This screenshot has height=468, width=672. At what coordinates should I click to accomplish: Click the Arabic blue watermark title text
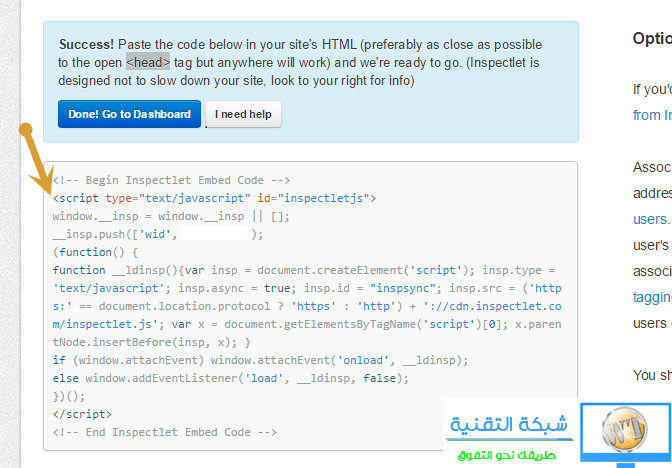coord(509,424)
